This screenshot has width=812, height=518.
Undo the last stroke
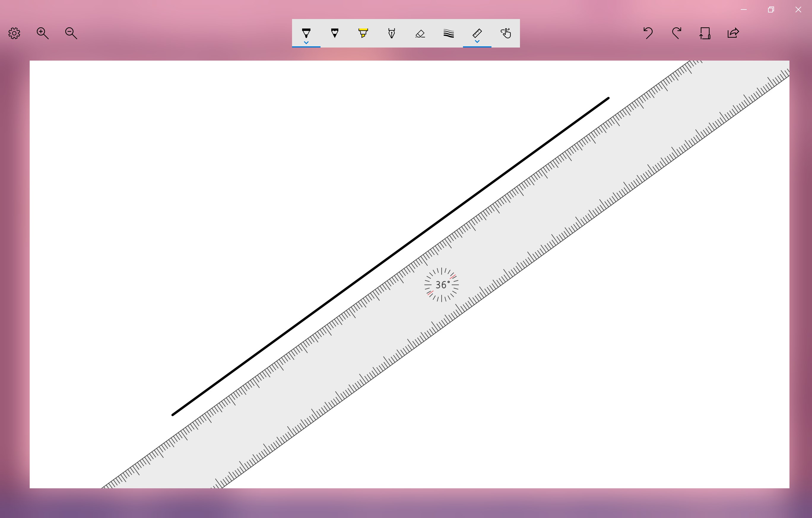tap(648, 33)
